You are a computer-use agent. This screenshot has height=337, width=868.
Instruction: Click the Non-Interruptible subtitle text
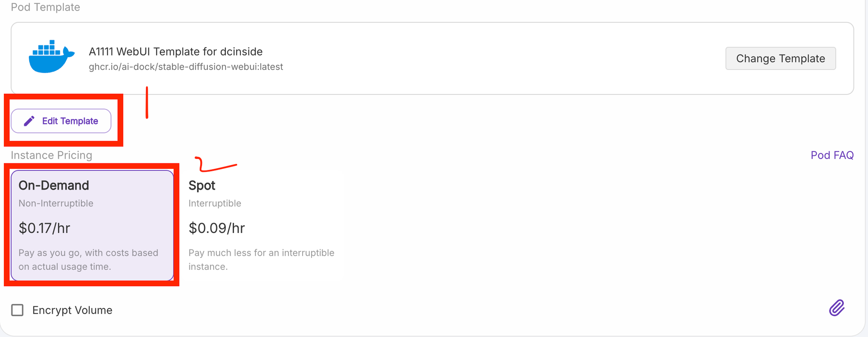point(56,203)
